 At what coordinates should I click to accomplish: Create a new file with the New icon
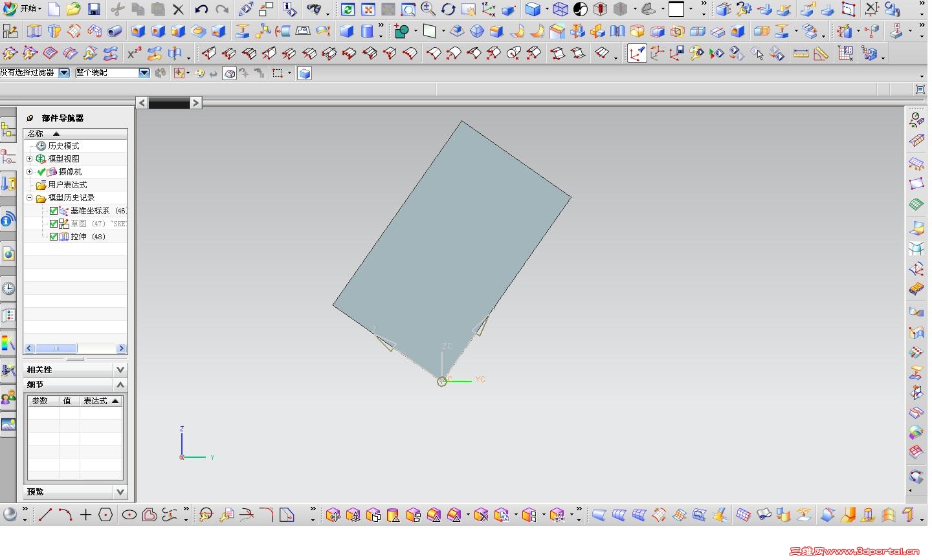coord(54,9)
